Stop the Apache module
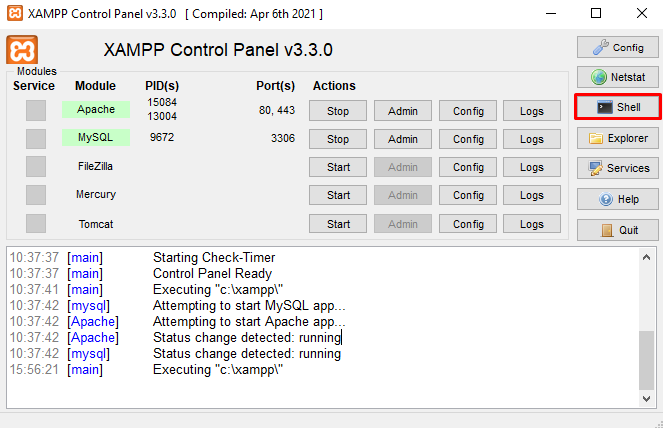The width and height of the screenshot is (663, 428). click(338, 111)
